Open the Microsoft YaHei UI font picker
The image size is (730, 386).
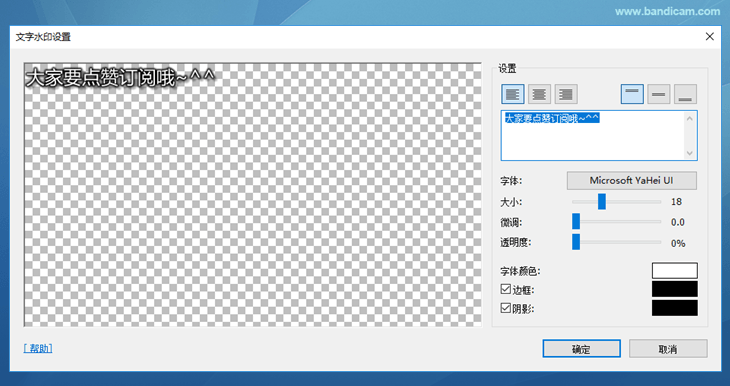(x=631, y=181)
